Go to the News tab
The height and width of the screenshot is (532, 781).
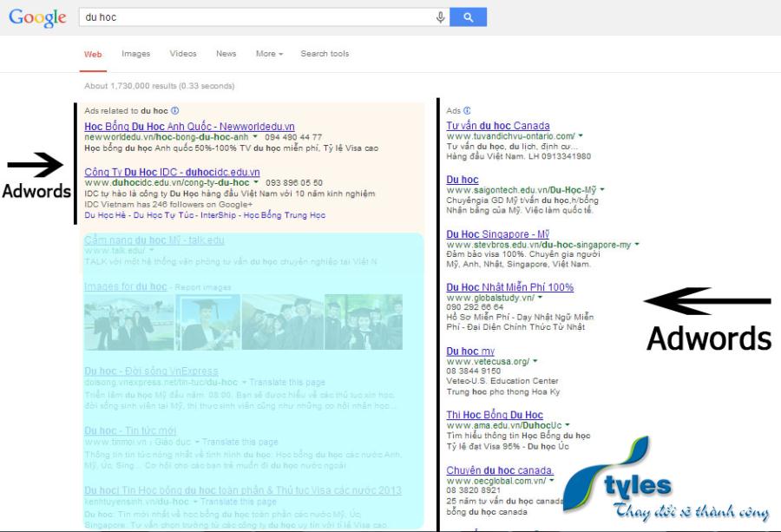coord(226,54)
